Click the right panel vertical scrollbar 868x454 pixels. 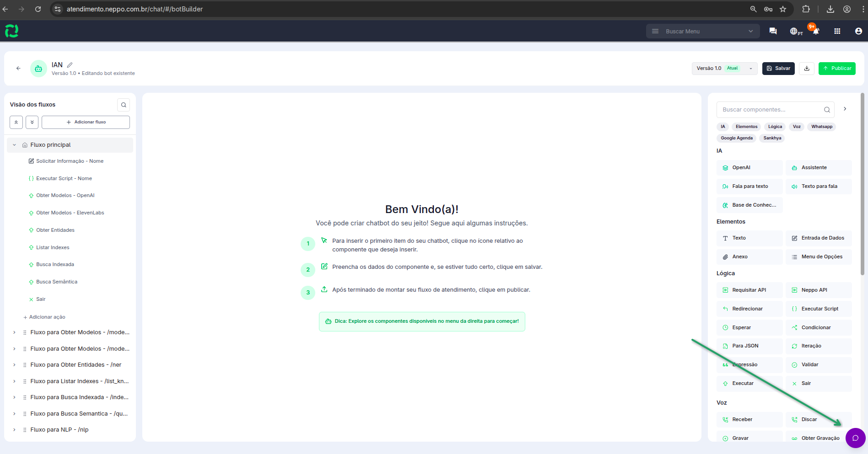(x=863, y=183)
